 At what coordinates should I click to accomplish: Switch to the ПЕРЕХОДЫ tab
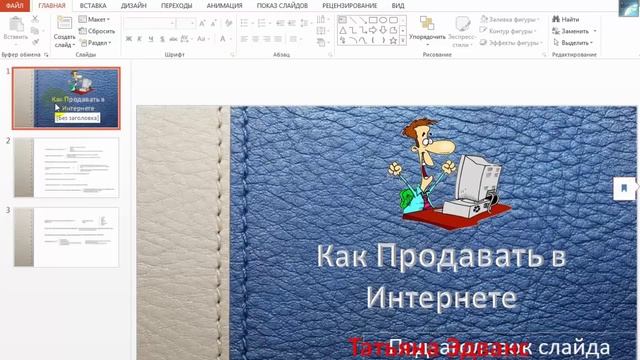pos(176,6)
